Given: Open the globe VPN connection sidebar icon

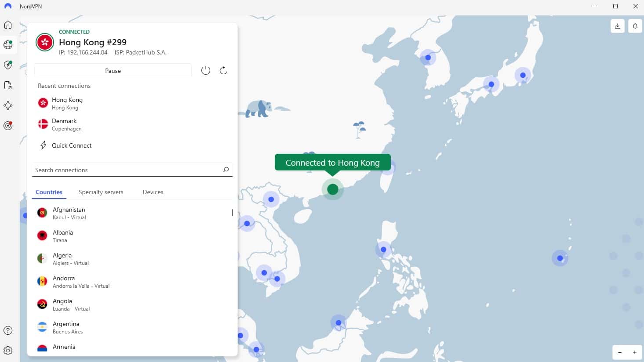Looking at the screenshot, I should 8,44.
